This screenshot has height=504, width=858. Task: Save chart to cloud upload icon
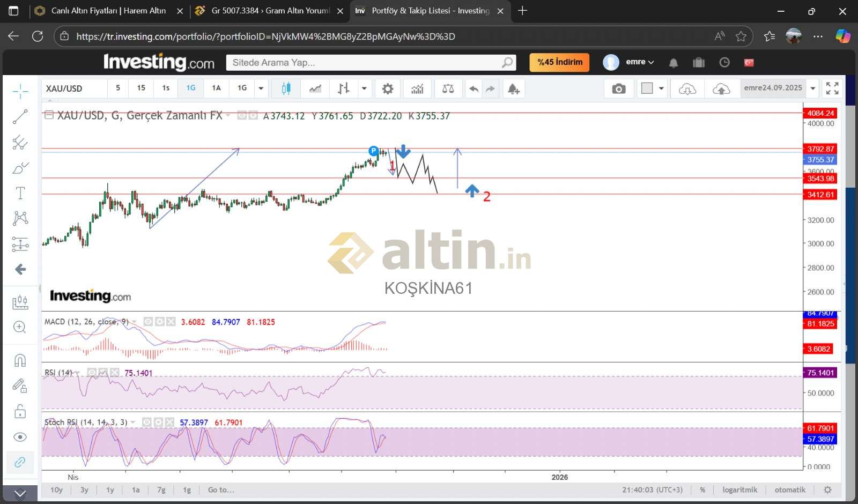[721, 88]
